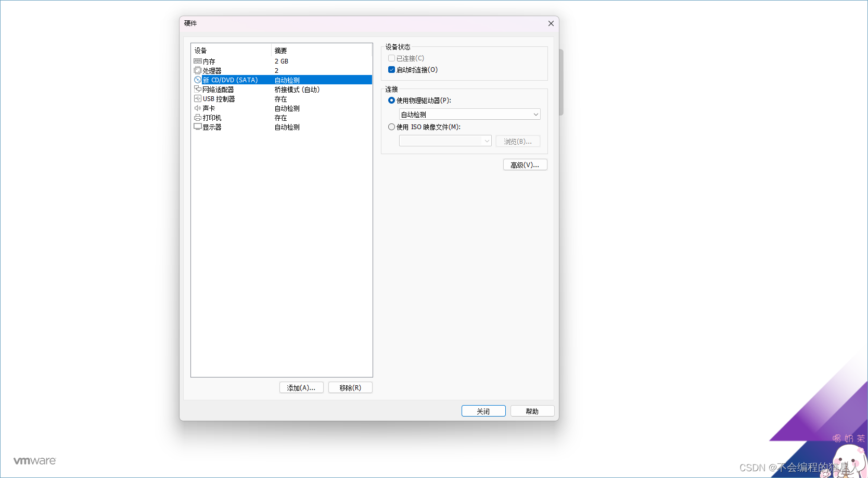Select the 内存 memory device icon
This screenshot has height=478, width=868.
pos(198,61)
